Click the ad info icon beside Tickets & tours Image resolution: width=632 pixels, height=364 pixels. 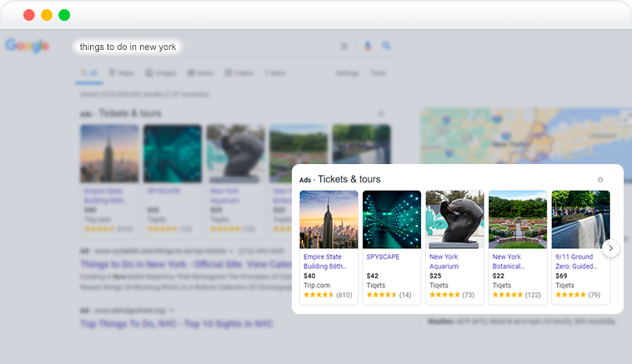coord(600,180)
